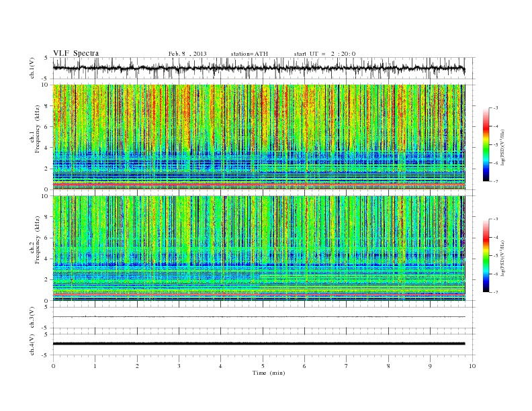Click the "ch.1(V)" axis label

pos(32,68)
